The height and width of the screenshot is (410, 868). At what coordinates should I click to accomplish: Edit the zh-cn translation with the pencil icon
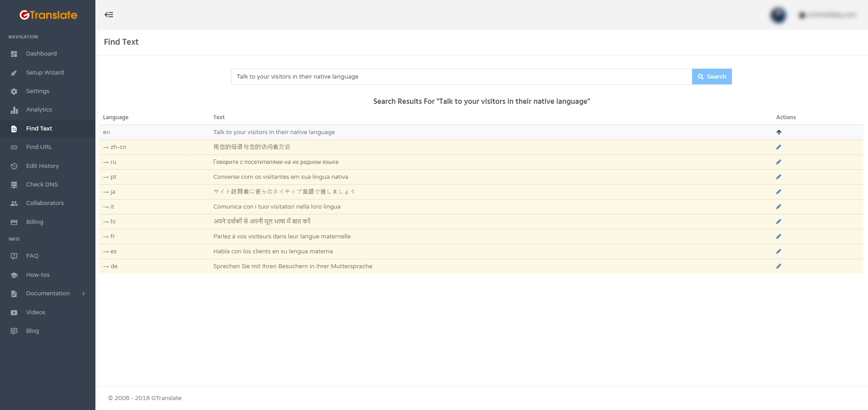coord(778,147)
